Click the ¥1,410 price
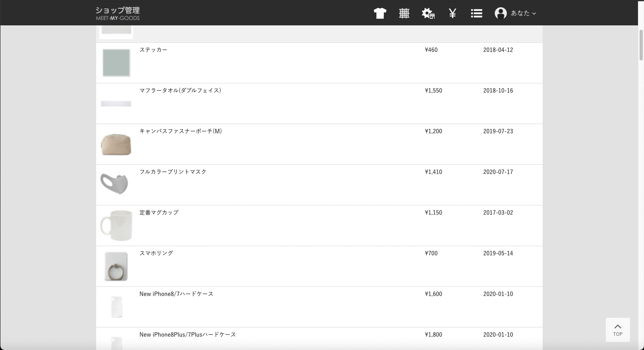 (434, 172)
